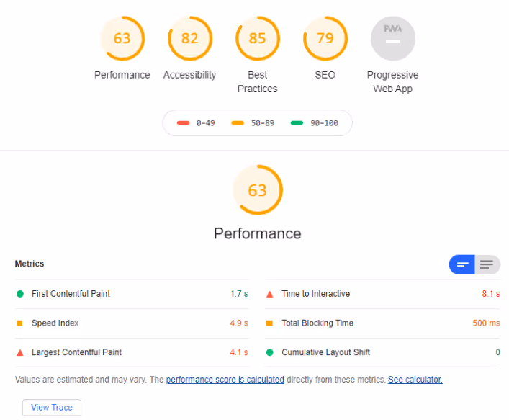Go to the SEO category label
Screen dimensions: 509x420
[325, 75]
